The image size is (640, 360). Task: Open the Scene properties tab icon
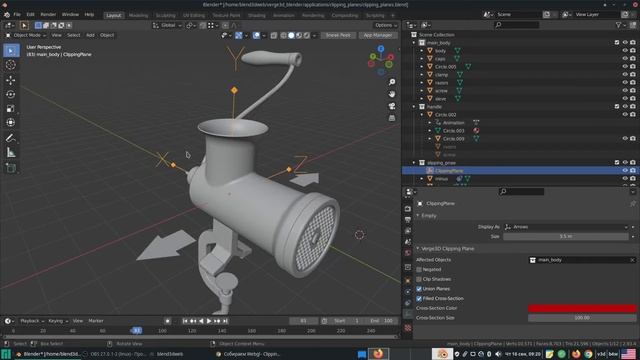(408, 242)
